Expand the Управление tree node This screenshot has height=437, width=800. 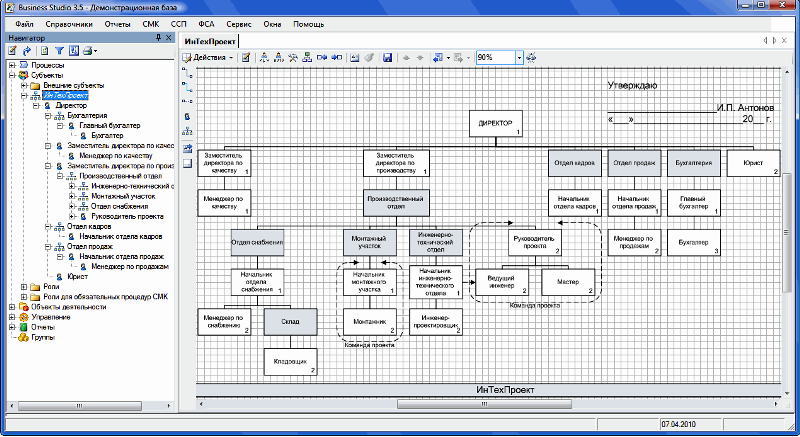[12, 317]
